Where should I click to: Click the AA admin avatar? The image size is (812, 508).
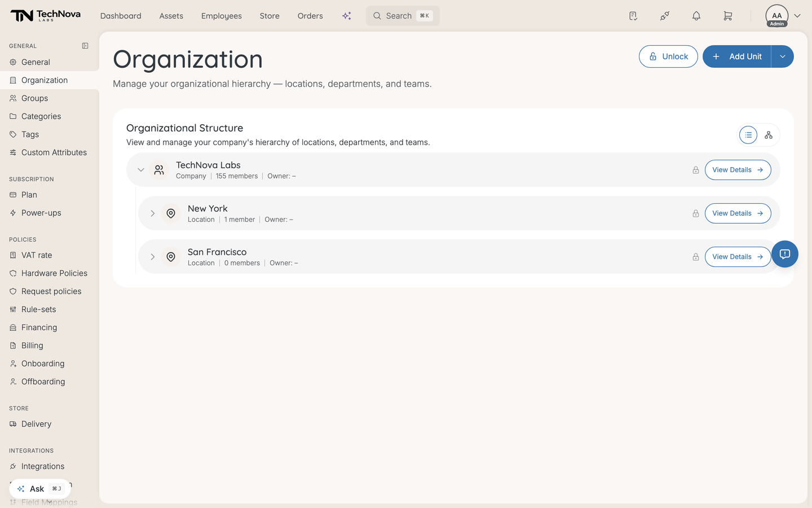coord(777,16)
